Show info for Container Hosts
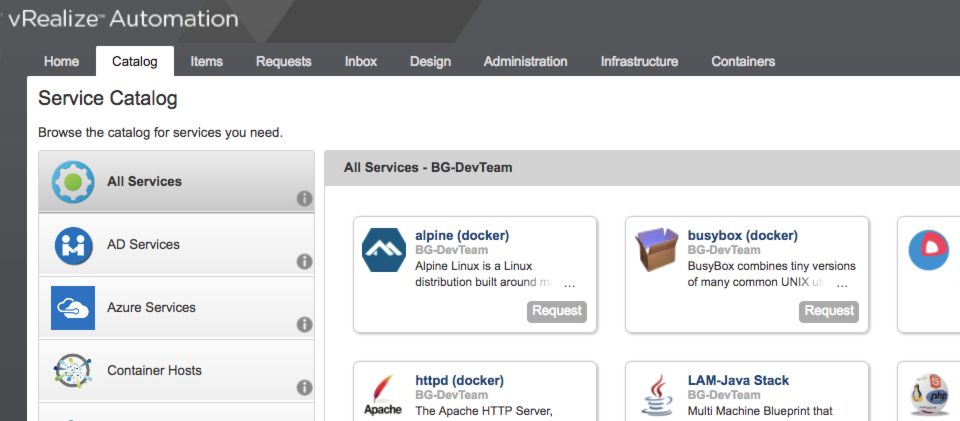Viewport: 960px width, 421px height. (304, 388)
